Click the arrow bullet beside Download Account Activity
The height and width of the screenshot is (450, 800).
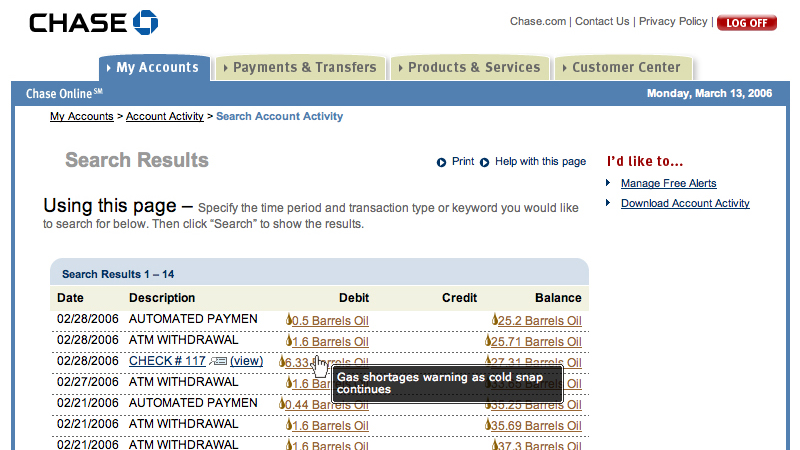click(x=608, y=203)
